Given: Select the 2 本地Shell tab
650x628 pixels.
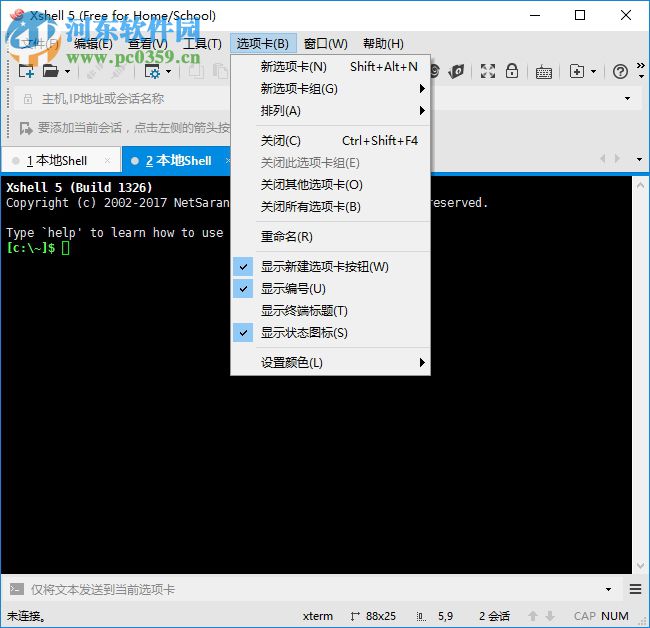Looking at the screenshot, I should [x=178, y=160].
